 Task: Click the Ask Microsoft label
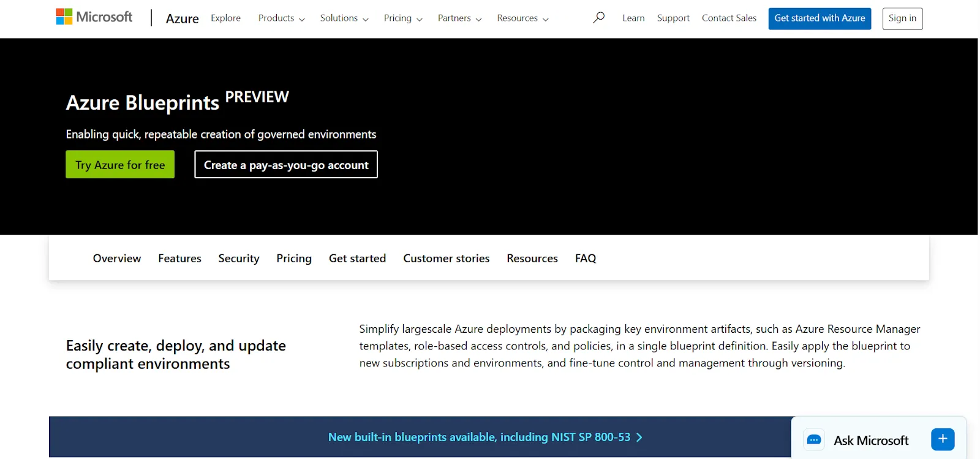(x=871, y=440)
